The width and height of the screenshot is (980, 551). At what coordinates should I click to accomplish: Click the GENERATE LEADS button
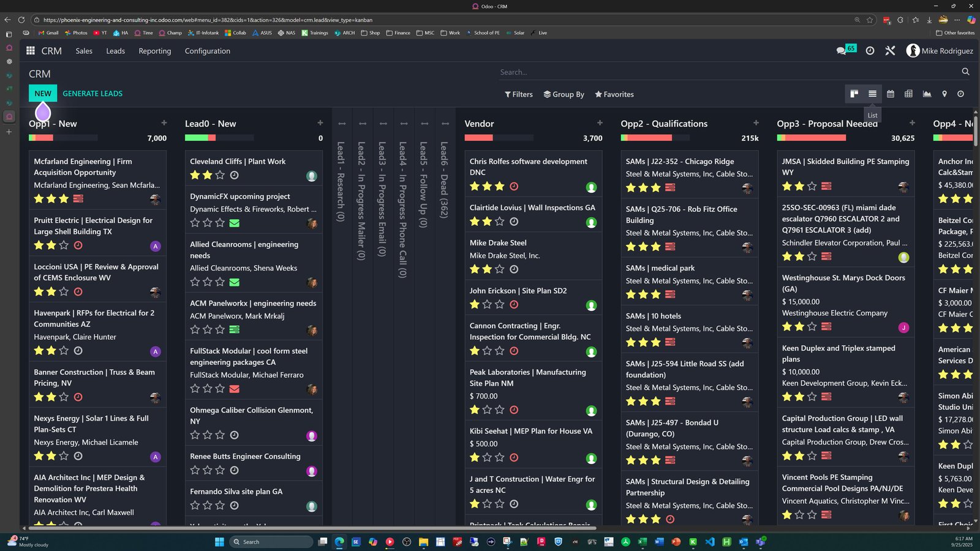tap(92, 93)
